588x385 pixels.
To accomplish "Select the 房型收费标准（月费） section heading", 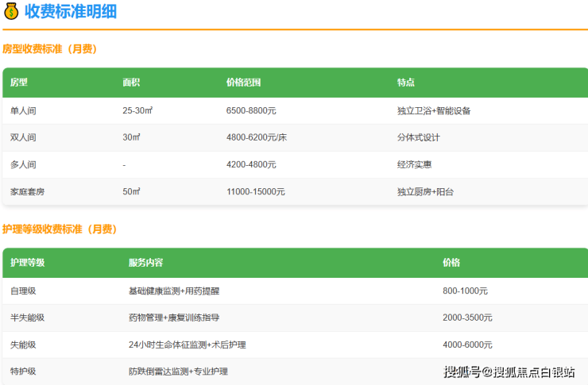I will click(49, 49).
